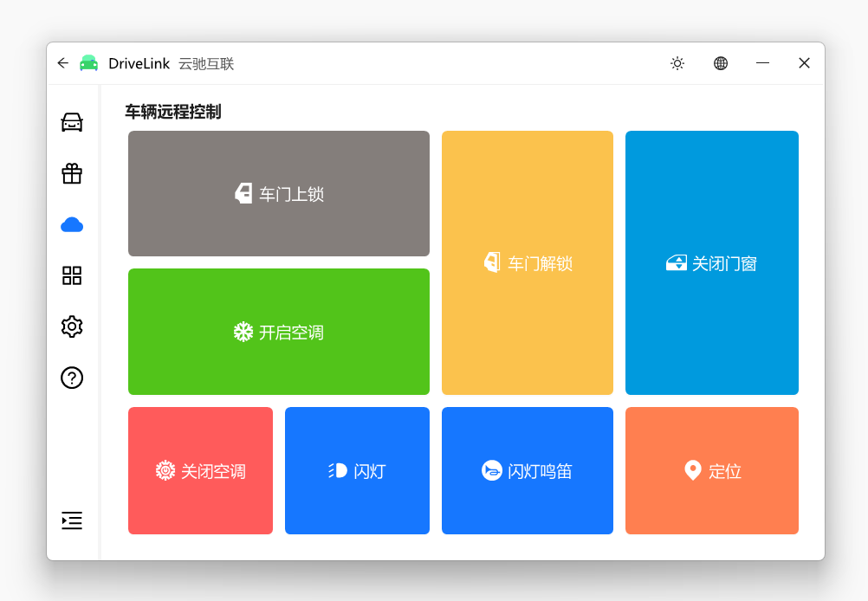Viewport: 868px width, 601px height.
Task: Change language via the globe icon
Action: click(720, 63)
